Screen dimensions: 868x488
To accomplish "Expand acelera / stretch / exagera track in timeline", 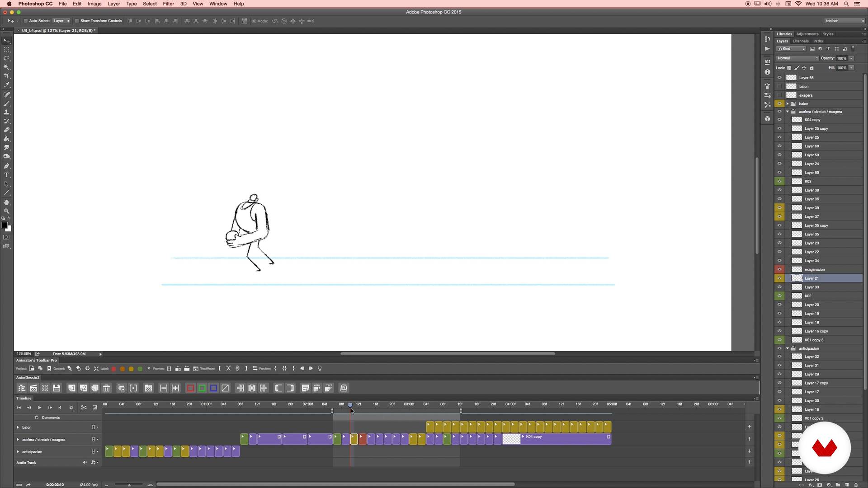I will click(18, 440).
